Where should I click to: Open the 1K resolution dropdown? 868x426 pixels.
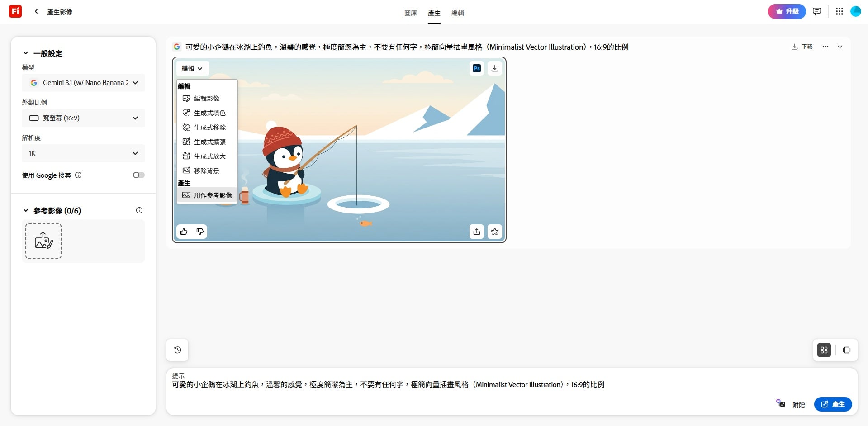pos(83,153)
